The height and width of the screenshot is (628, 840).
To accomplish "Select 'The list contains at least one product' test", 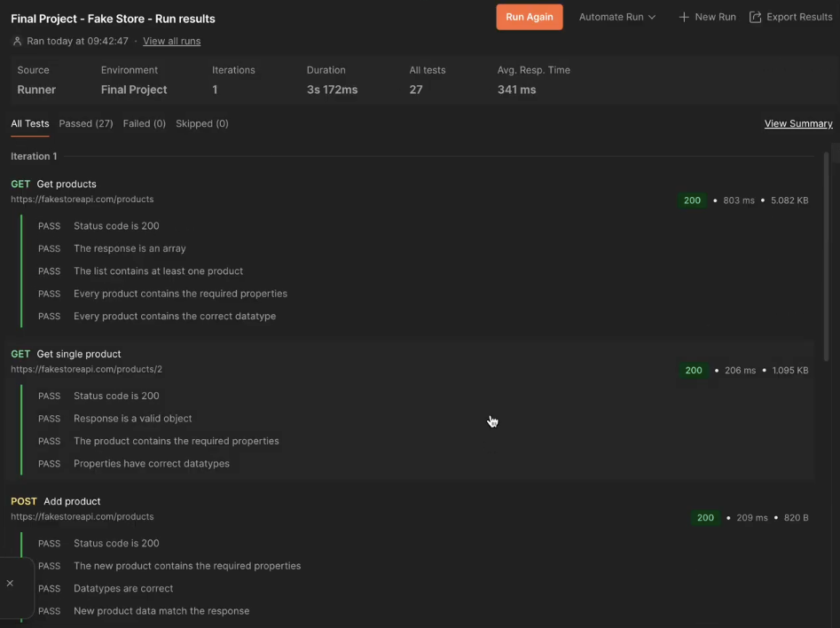I will coord(159,271).
